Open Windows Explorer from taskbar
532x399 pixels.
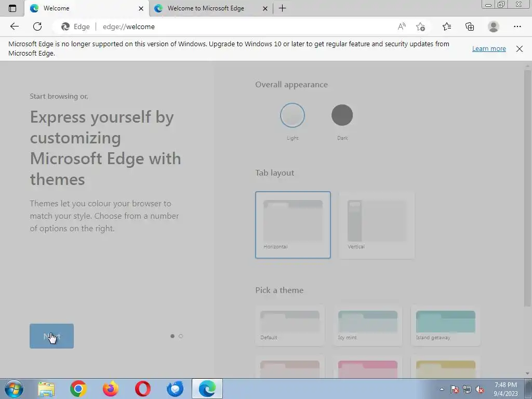click(x=46, y=389)
